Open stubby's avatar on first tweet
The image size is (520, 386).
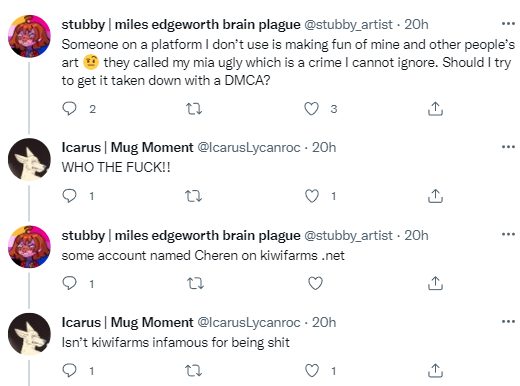tap(29, 36)
